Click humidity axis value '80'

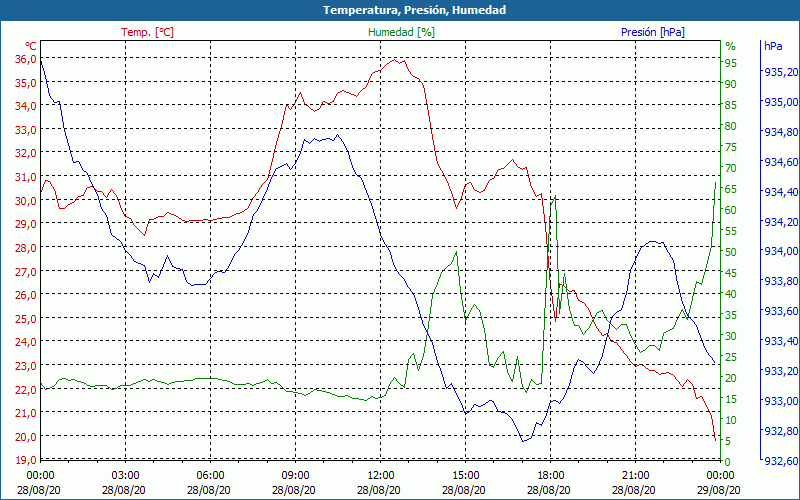(731, 126)
